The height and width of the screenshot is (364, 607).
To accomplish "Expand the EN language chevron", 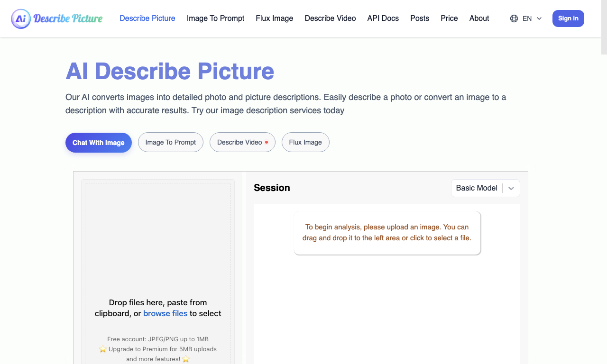I will click(x=539, y=18).
